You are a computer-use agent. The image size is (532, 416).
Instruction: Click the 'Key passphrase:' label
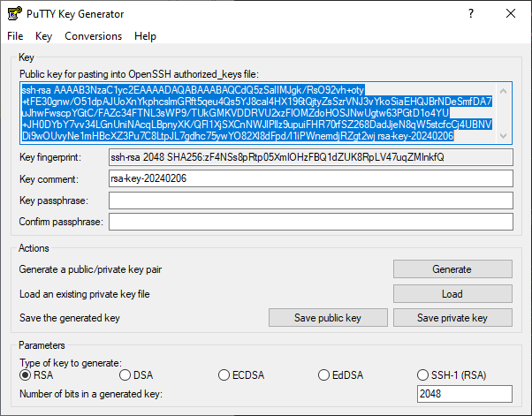[54, 200]
